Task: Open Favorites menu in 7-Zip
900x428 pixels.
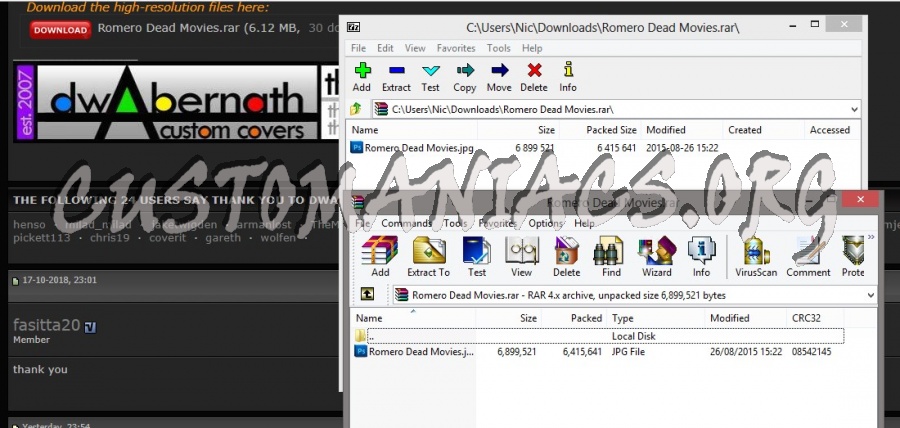Action: click(456, 48)
